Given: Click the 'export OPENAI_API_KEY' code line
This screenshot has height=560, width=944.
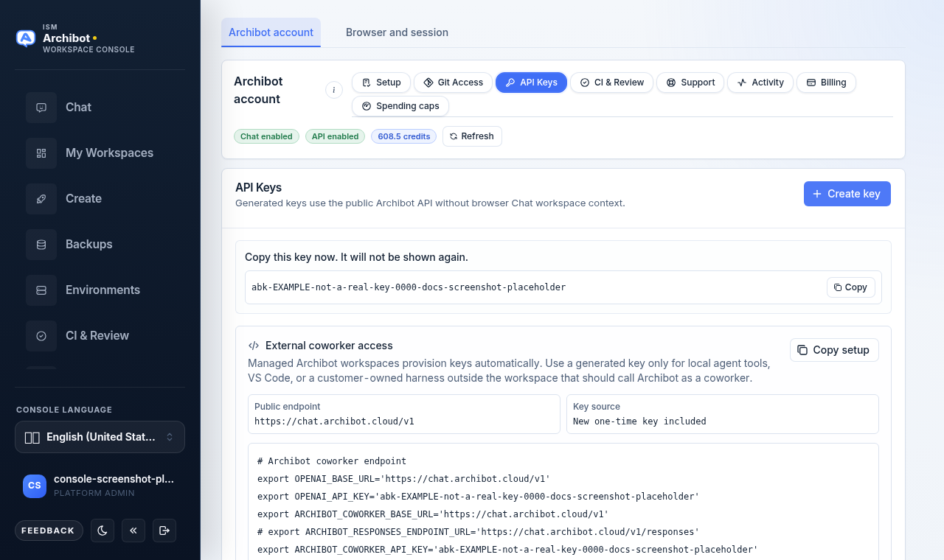Looking at the screenshot, I should (478, 497).
